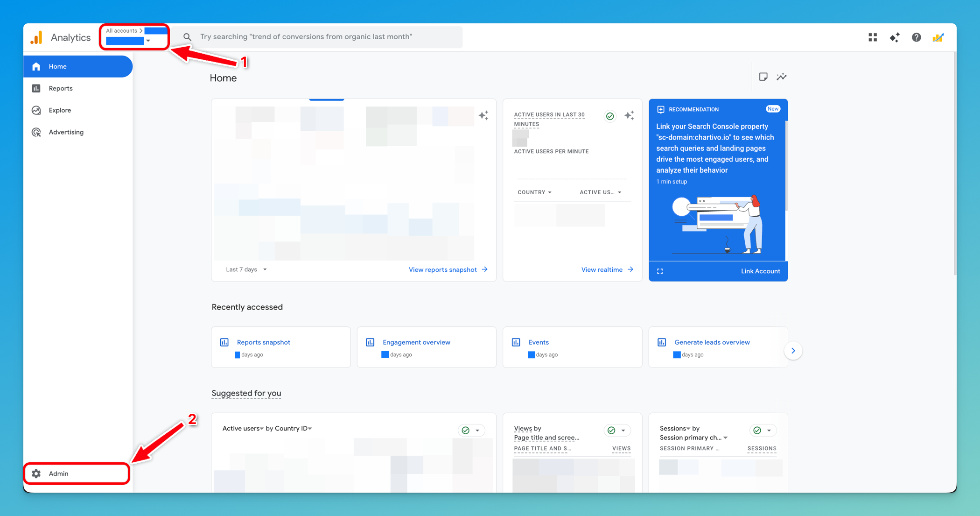Open the Google apps grid
The height and width of the screenshot is (516, 980).
(x=872, y=37)
